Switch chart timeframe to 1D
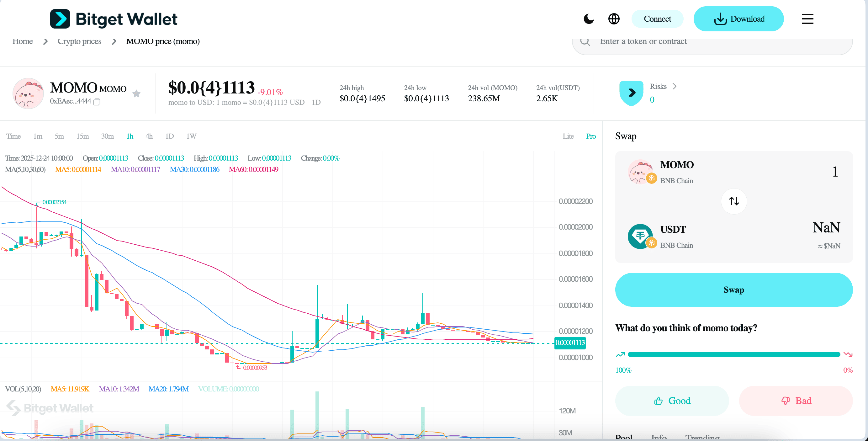The width and height of the screenshot is (868, 441). tap(169, 136)
